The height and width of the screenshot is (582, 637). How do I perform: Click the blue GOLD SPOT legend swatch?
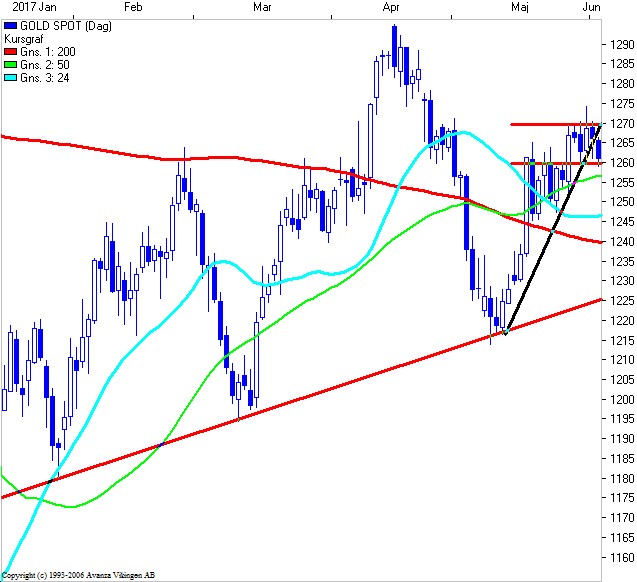(9, 24)
